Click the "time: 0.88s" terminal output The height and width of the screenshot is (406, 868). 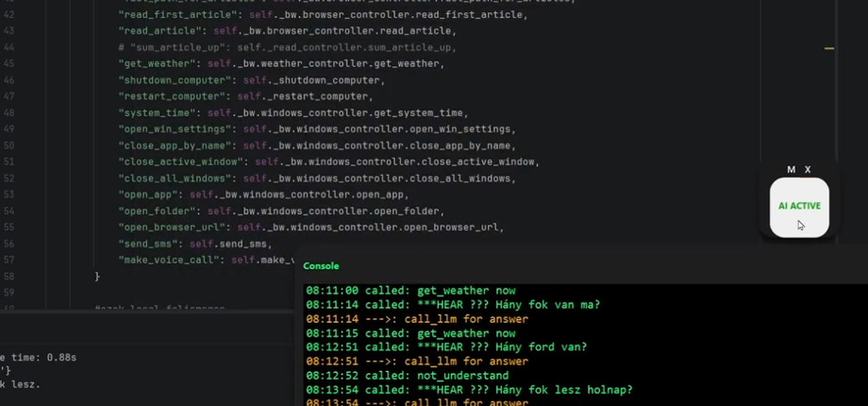(38, 357)
